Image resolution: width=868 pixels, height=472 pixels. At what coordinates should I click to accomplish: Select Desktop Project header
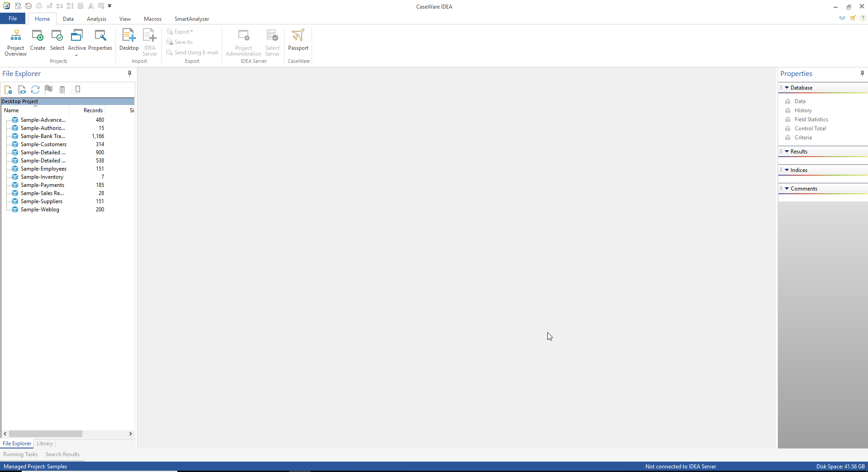[x=68, y=101]
